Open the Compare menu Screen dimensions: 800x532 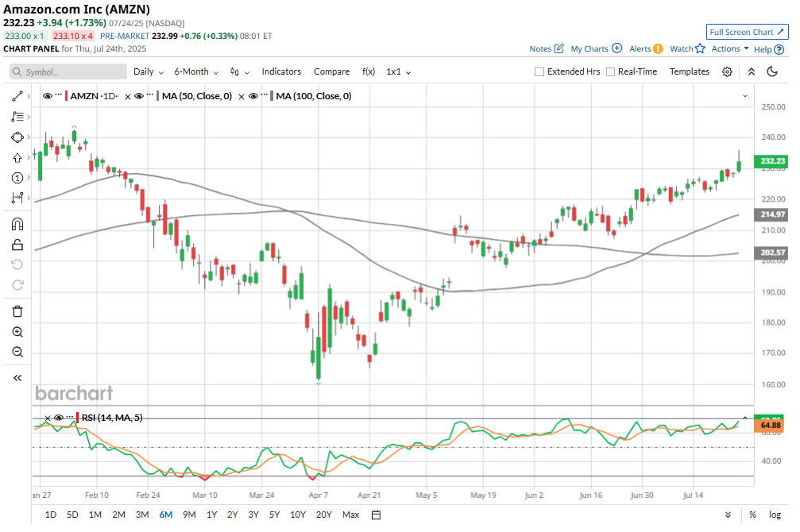click(331, 72)
